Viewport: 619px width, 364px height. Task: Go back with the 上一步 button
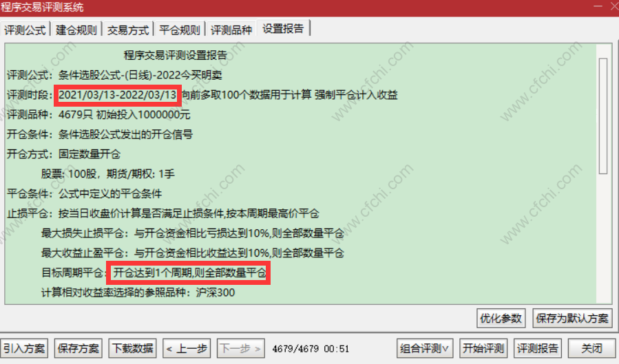(187, 349)
